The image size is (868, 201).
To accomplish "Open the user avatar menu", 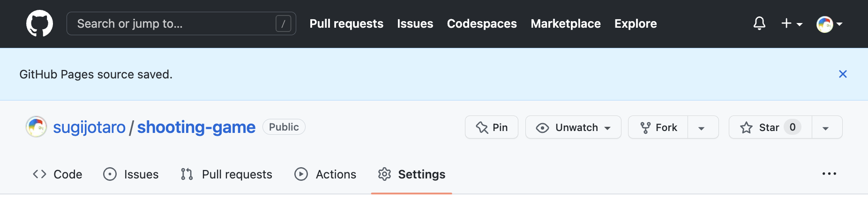I will [x=829, y=24].
